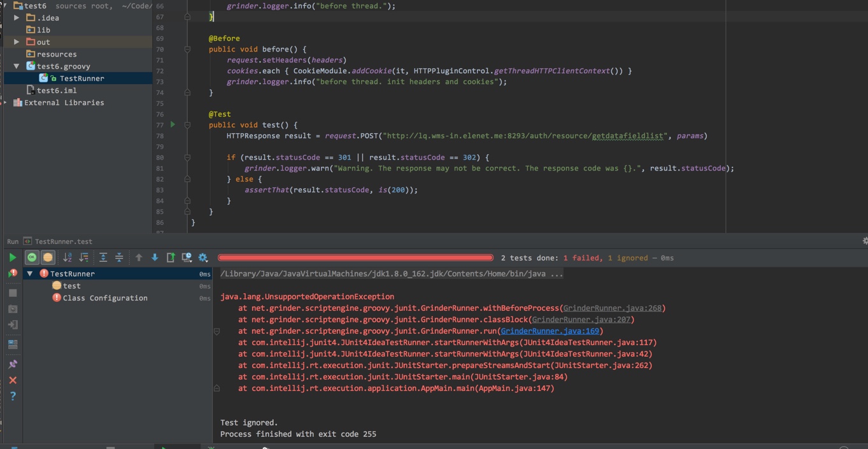Click the red test progress bar

click(x=355, y=258)
